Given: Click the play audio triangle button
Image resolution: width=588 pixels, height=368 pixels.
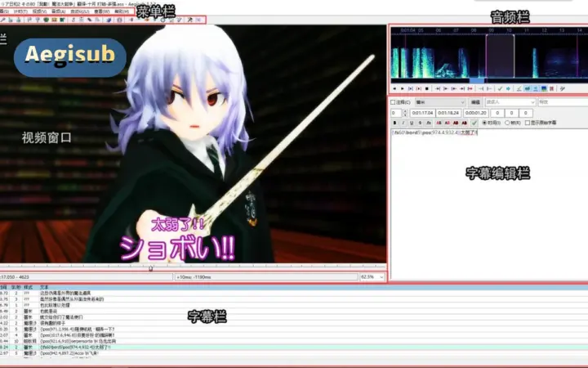Looking at the screenshot, I should tap(403, 88).
